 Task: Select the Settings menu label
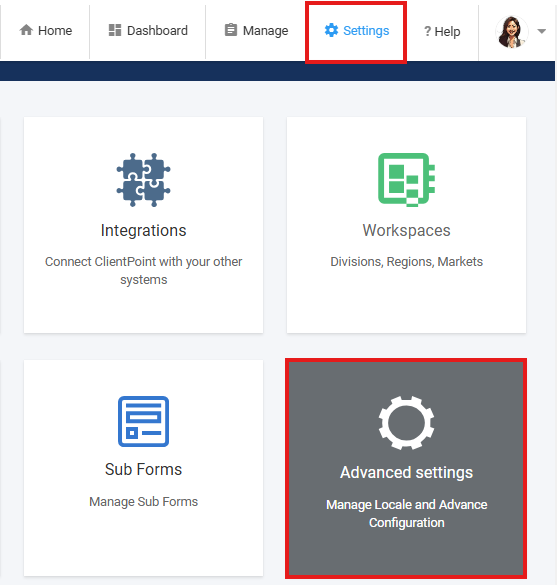pos(366,31)
